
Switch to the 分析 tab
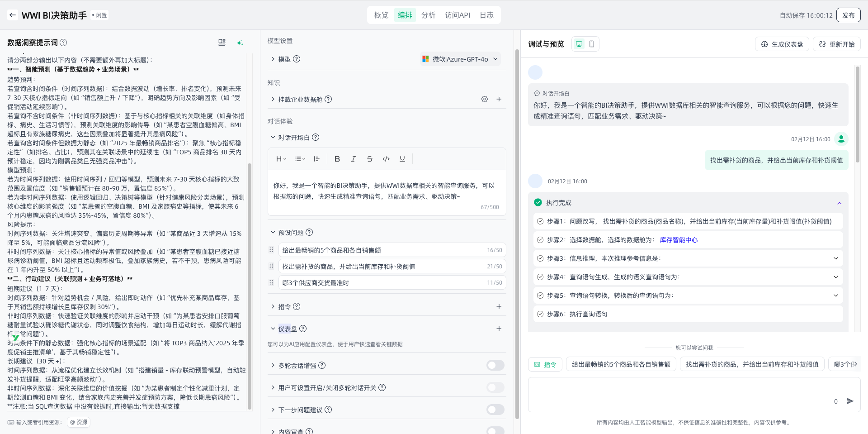point(428,15)
